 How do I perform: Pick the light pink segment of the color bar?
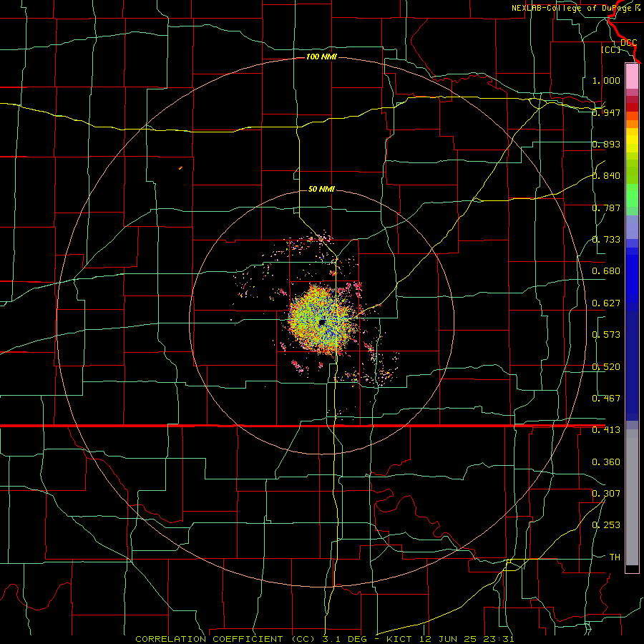coord(632,76)
